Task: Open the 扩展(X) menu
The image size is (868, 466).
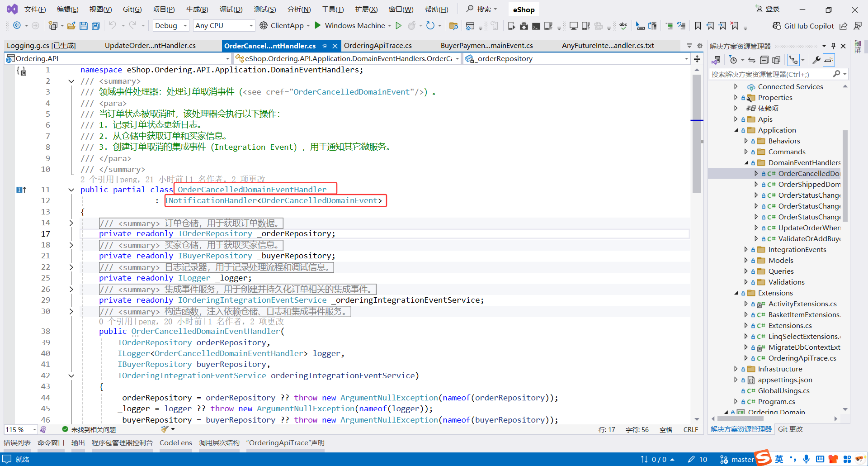Action: 366,9
